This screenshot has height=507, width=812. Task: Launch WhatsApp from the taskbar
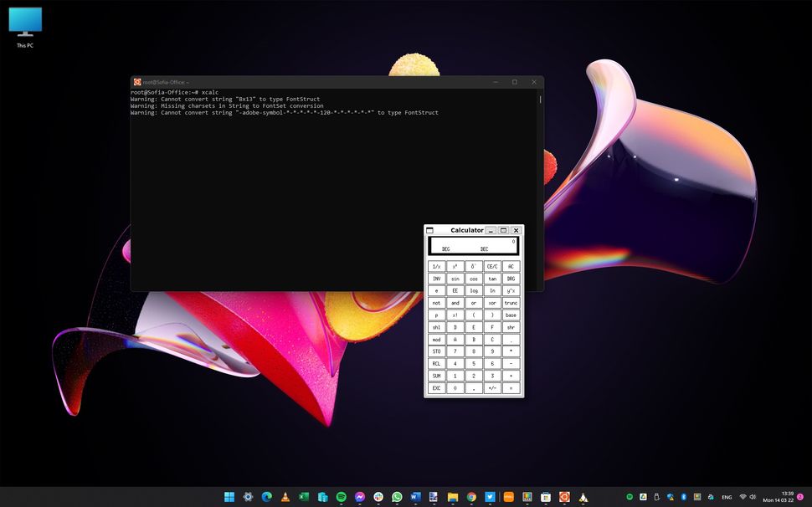point(396,496)
